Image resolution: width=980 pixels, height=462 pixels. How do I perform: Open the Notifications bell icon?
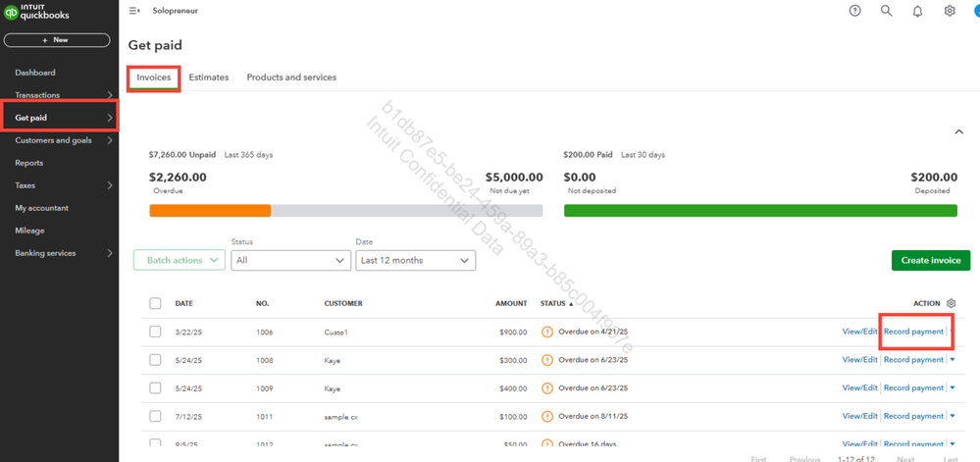click(917, 11)
